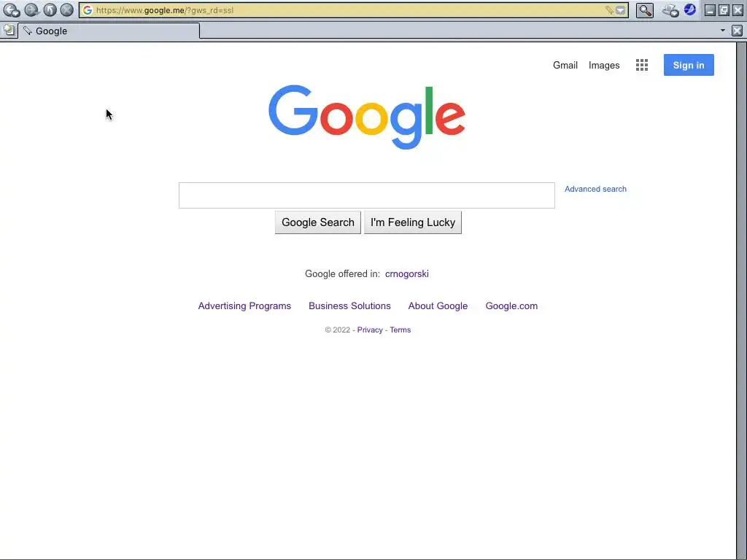Select the Google tab

click(109, 31)
